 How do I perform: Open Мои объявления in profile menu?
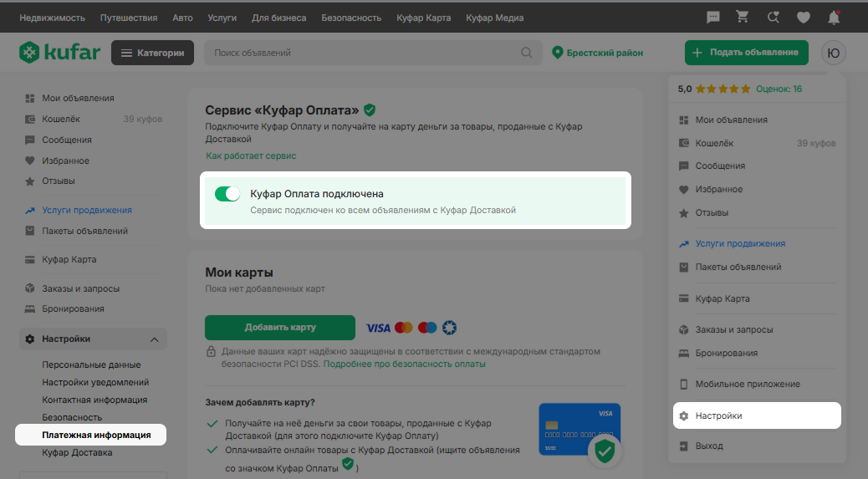(731, 120)
